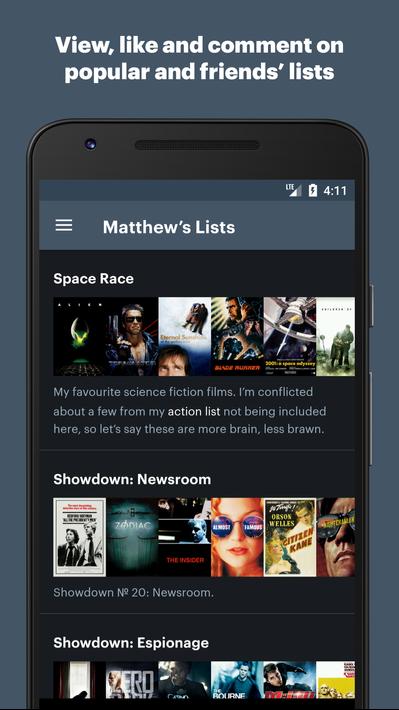Screen dimensions: 399x710
Task: Follow the action list link in description
Action: (194, 412)
